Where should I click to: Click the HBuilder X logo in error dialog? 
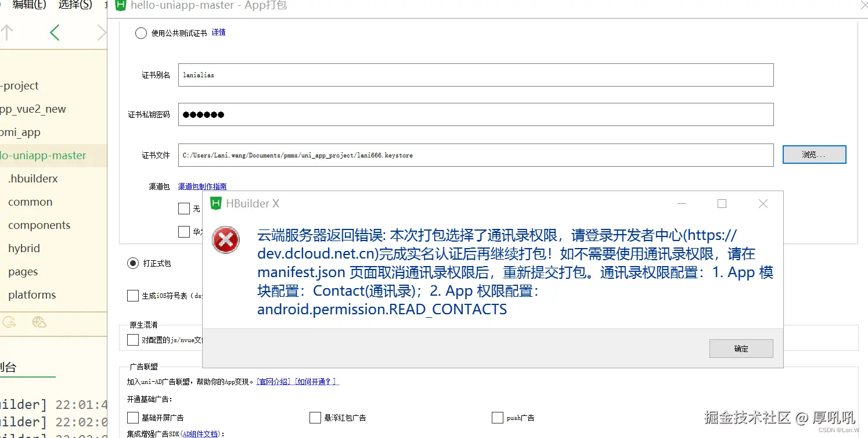point(216,203)
